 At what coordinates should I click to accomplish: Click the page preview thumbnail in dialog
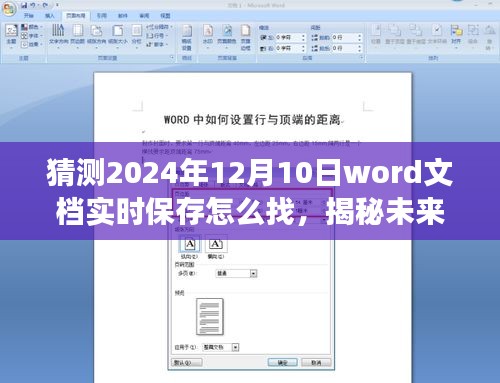coord(210,317)
